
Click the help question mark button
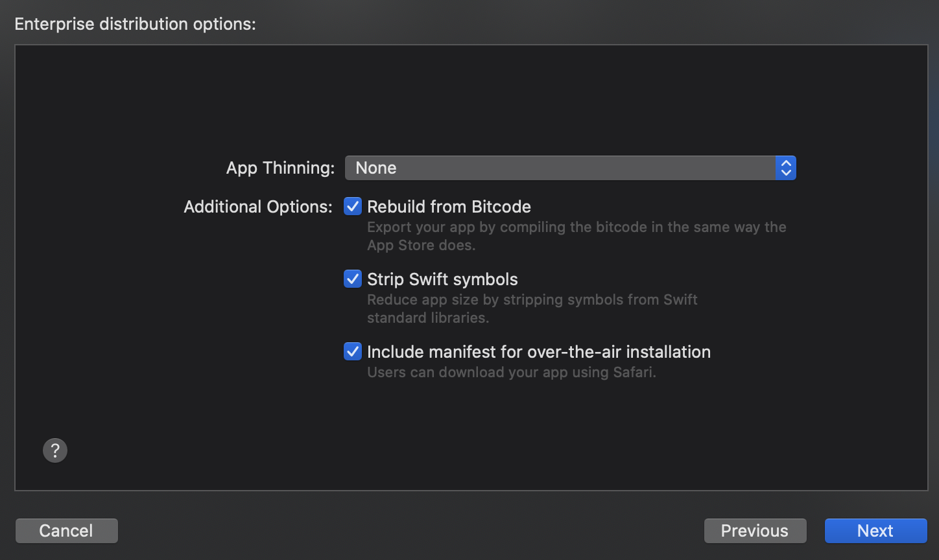point(55,450)
